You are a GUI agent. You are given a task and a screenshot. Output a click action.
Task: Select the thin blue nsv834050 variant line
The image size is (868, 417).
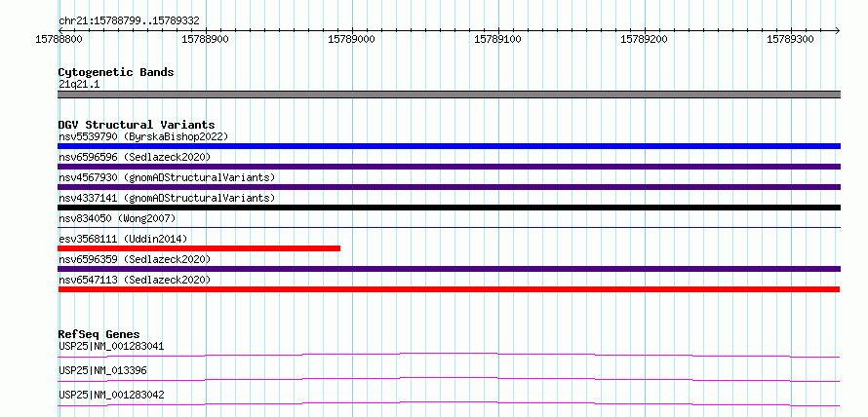tap(449, 227)
